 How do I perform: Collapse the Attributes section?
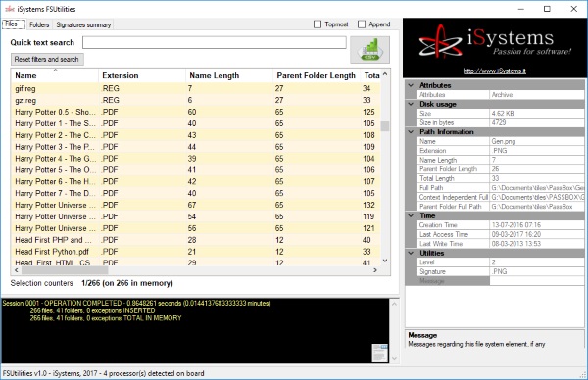(x=411, y=85)
